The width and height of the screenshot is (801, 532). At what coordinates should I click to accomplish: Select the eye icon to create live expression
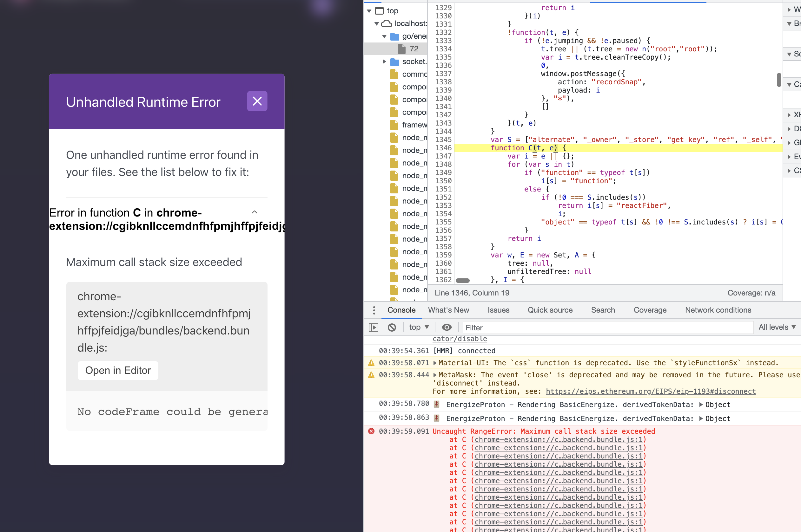click(x=447, y=327)
